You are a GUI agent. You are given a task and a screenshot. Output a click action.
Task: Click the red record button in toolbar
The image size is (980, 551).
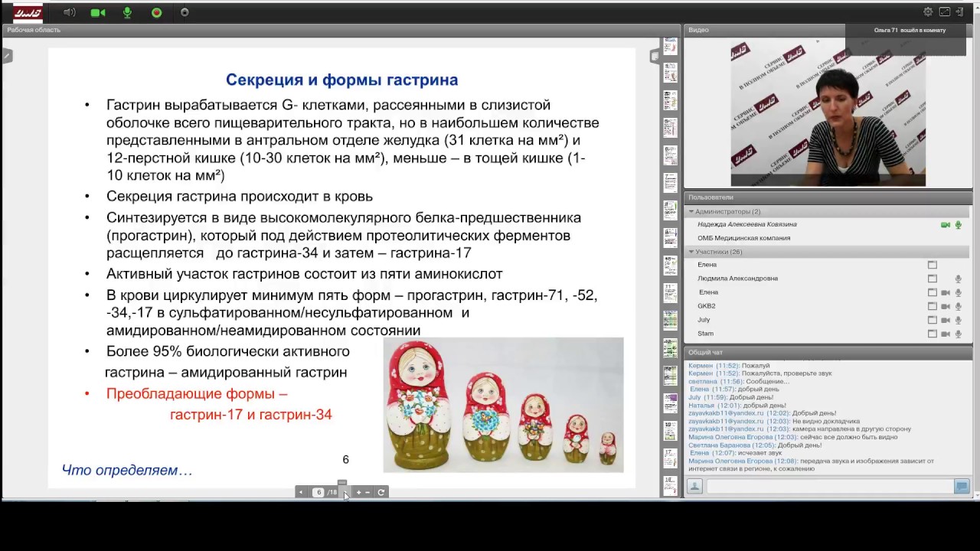point(156,12)
